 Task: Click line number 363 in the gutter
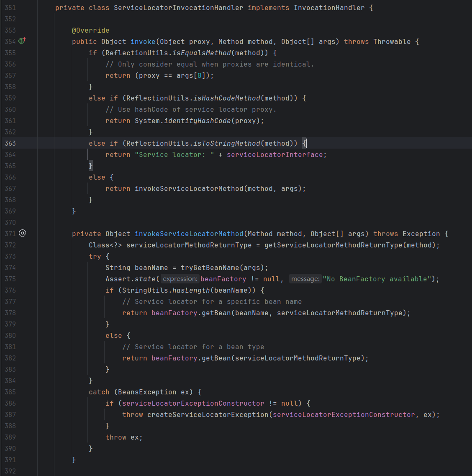[10, 143]
